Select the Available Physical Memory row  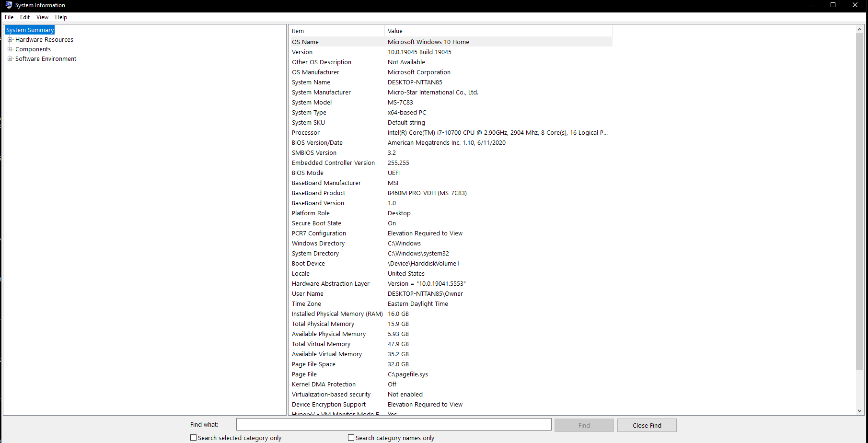(x=451, y=334)
